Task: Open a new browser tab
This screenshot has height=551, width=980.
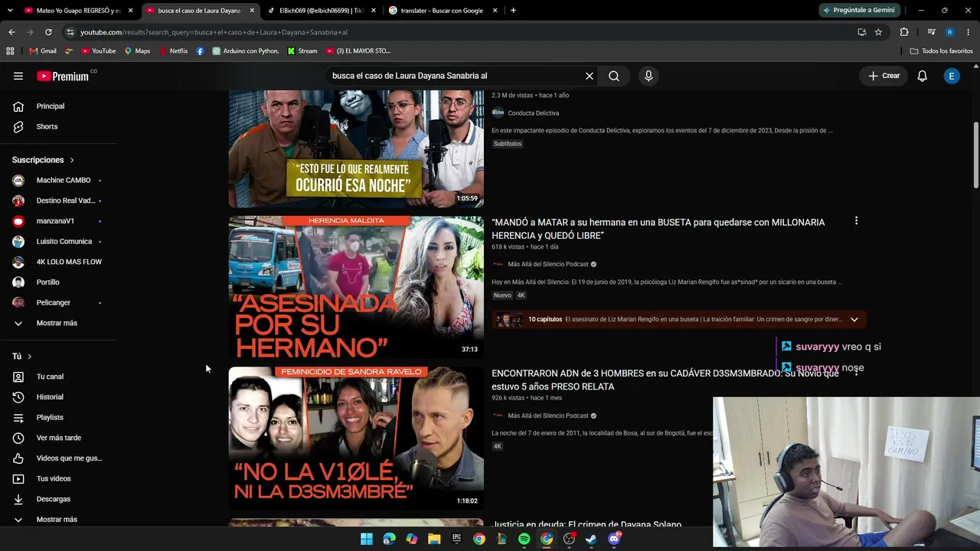Action: coord(513,11)
